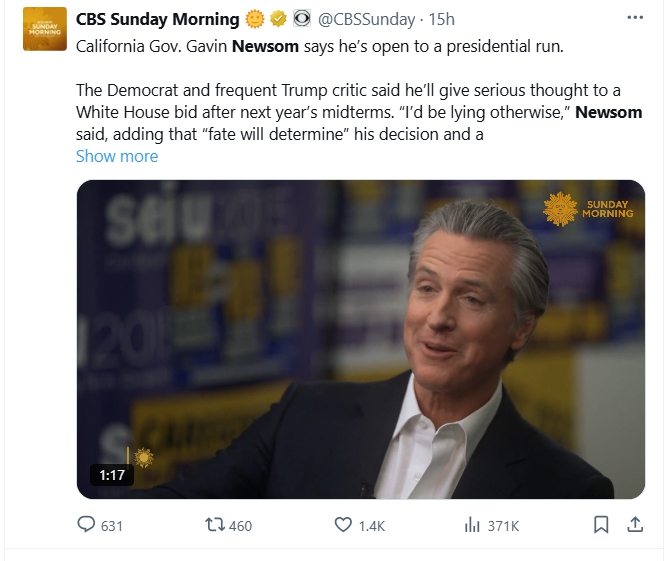This screenshot has height=561, width=669.
Task: Click the 1:17 video duration badge
Action: [x=112, y=475]
